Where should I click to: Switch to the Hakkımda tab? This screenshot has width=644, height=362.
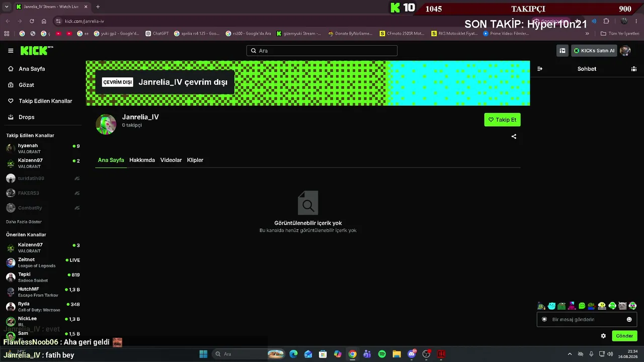tap(142, 160)
